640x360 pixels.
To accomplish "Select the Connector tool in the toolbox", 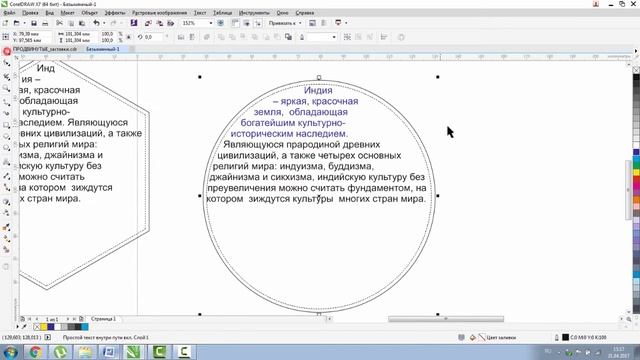I will tap(7, 188).
